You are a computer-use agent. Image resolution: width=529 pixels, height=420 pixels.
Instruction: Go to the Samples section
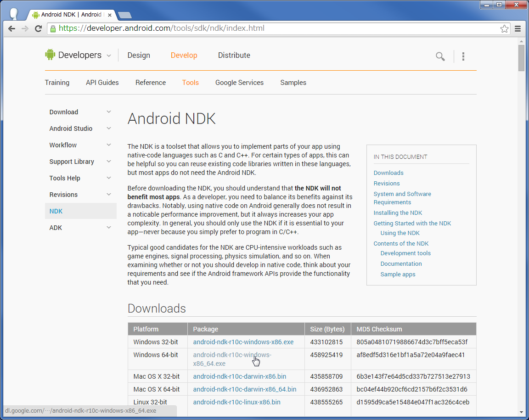pyautogui.click(x=293, y=83)
